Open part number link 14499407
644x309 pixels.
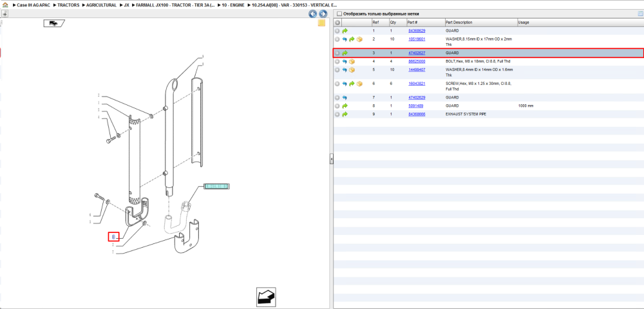pyautogui.click(x=417, y=70)
